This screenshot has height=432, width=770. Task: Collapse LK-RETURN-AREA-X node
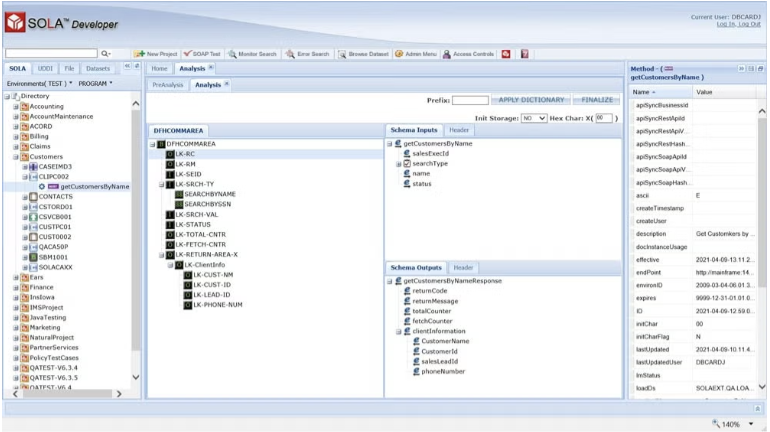click(x=162, y=255)
